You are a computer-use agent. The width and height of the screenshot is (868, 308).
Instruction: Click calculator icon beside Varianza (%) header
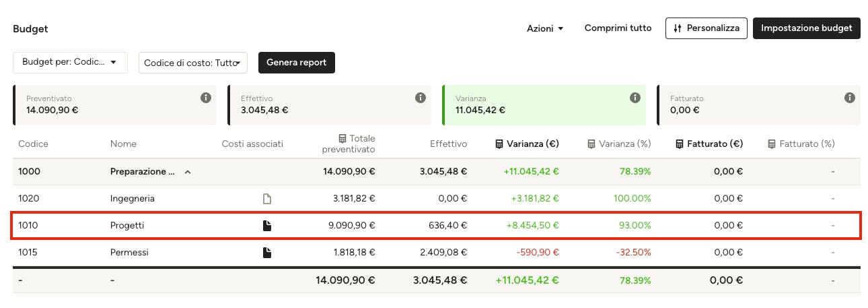591,144
